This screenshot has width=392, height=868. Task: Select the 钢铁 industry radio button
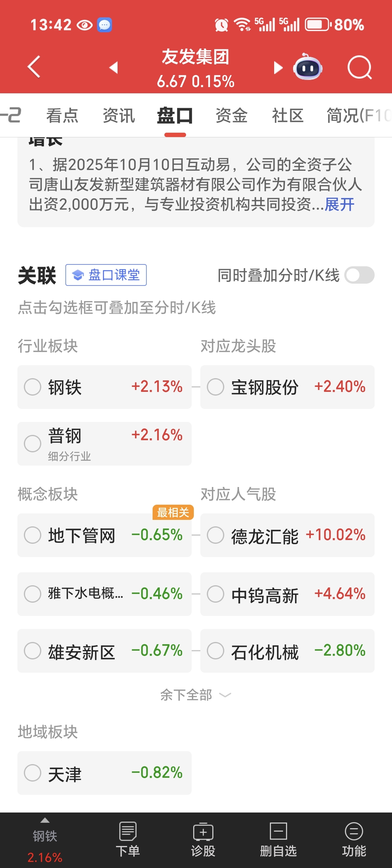[33, 387]
